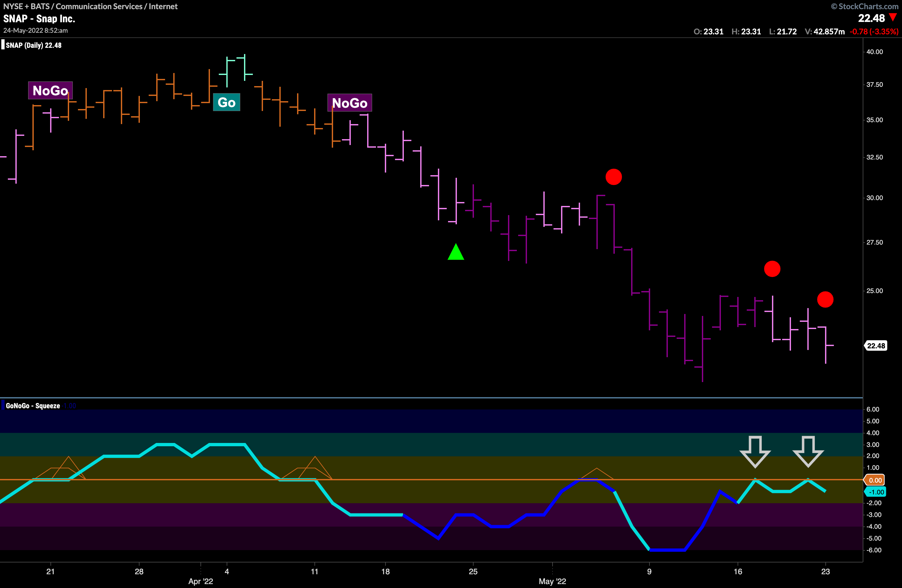Click the date label 23 on time axis
The image size is (902, 588).
(x=825, y=571)
